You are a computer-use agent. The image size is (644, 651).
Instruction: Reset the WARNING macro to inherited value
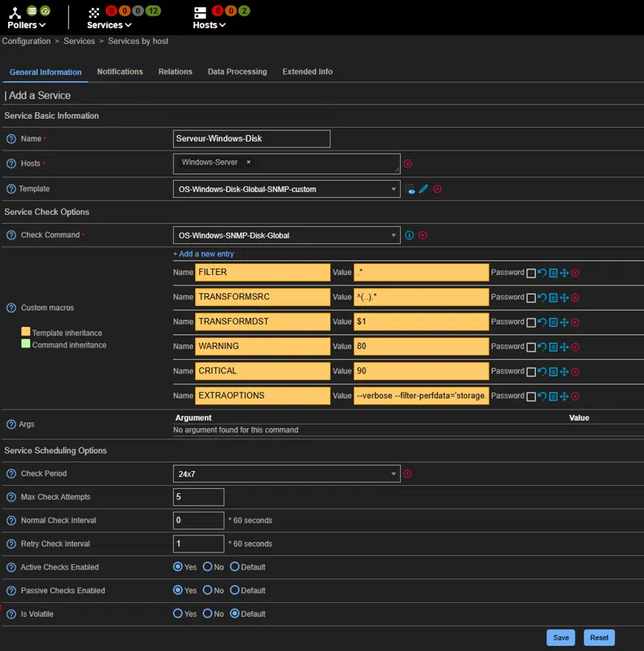pyautogui.click(x=542, y=347)
